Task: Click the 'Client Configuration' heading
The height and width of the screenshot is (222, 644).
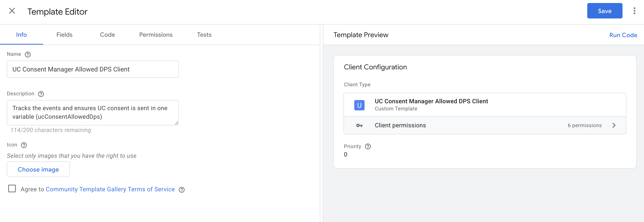Action: coord(375,67)
